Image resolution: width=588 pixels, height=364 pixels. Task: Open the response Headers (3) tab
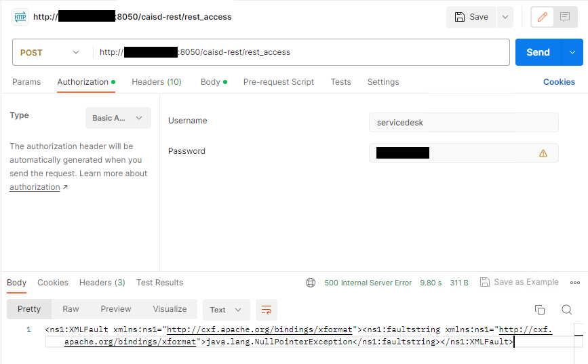(x=102, y=283)
